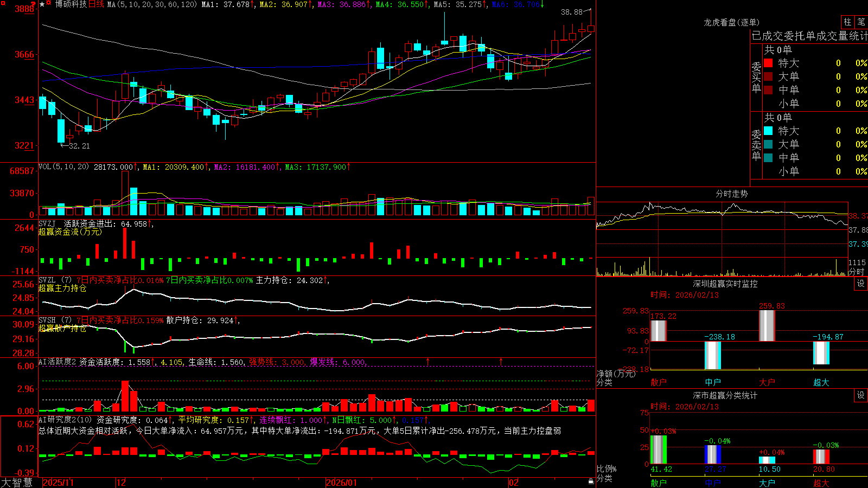Click the 深市超赢分类统计 panel title

(x=725, y=395)
